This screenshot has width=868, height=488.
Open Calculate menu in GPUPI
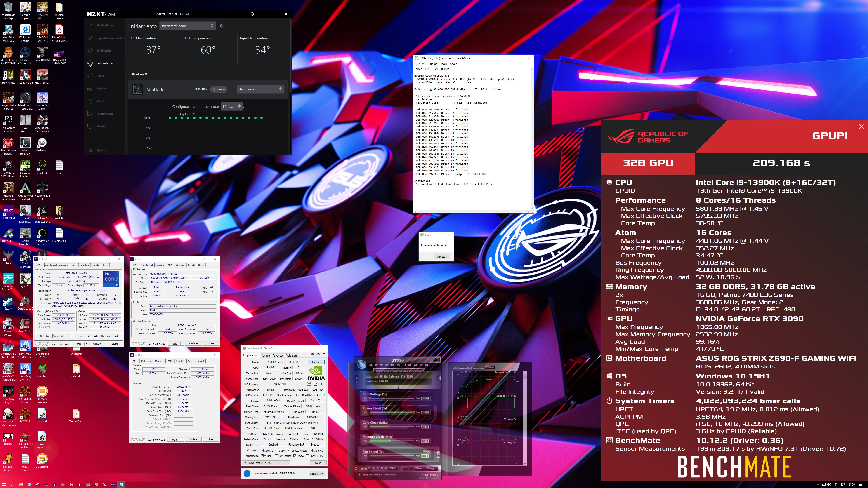coord(420,64)
